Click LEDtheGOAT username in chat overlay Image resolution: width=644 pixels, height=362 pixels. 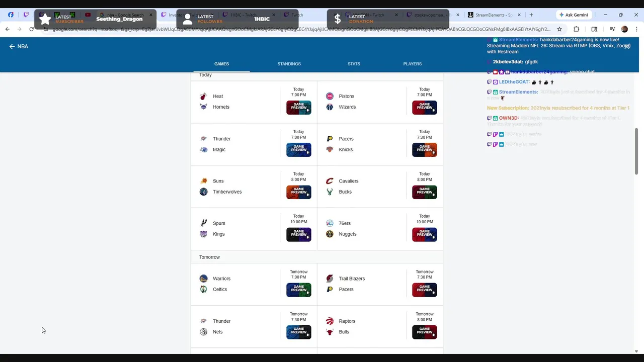coord(514,82)
